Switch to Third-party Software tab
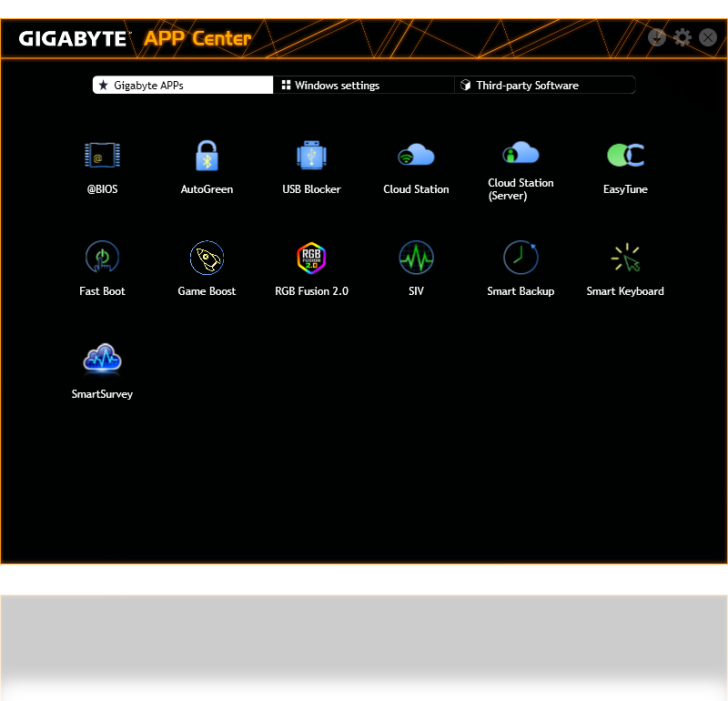 click(544, 86)
